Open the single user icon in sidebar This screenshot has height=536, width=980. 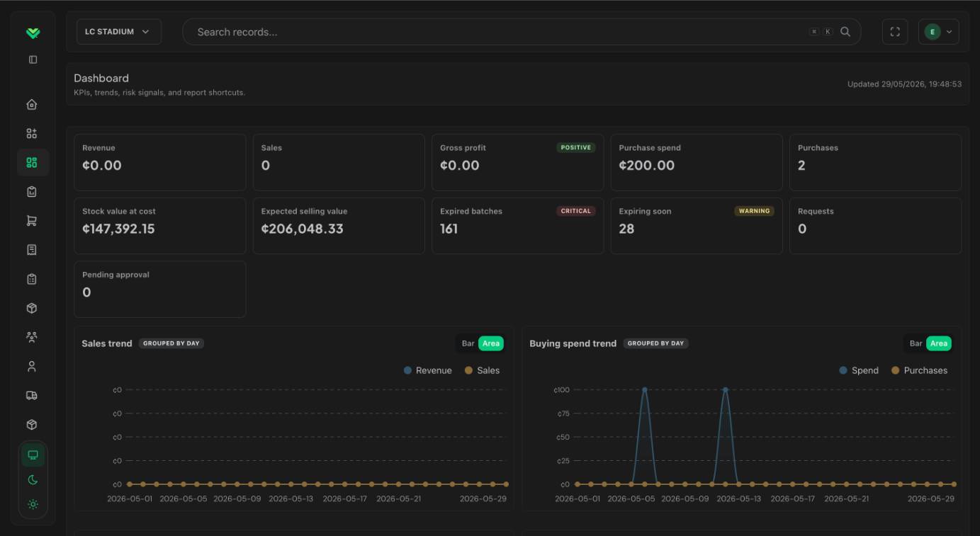[32, 366]
